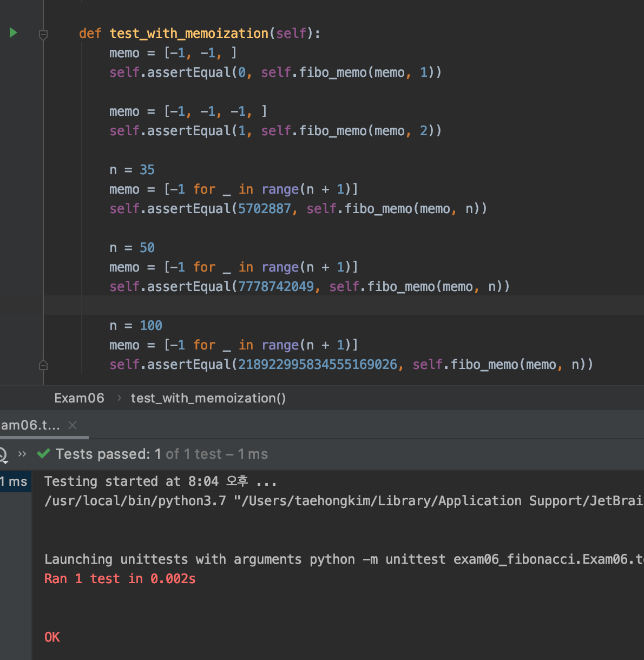Viewport: 644px width, 660px height.
Task: Click rerun icon left of chevrons
Action: pos(3,454)
